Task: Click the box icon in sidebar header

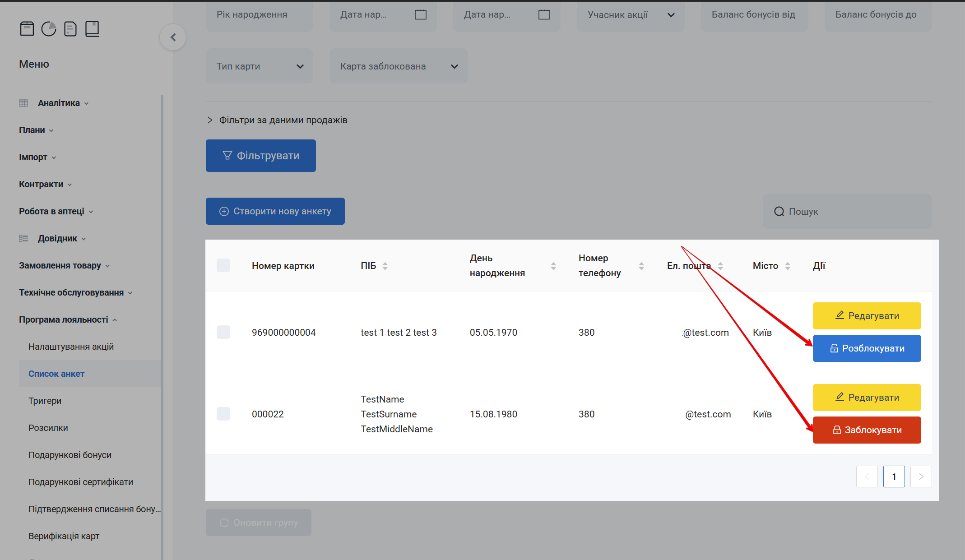Action: tap(27, 29)
